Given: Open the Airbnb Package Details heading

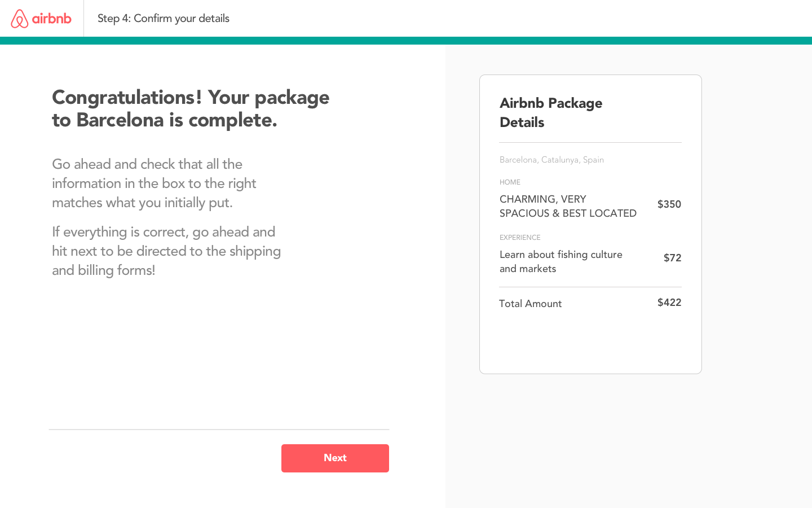Looking at the screenshot, I should [x=551, y=113].
